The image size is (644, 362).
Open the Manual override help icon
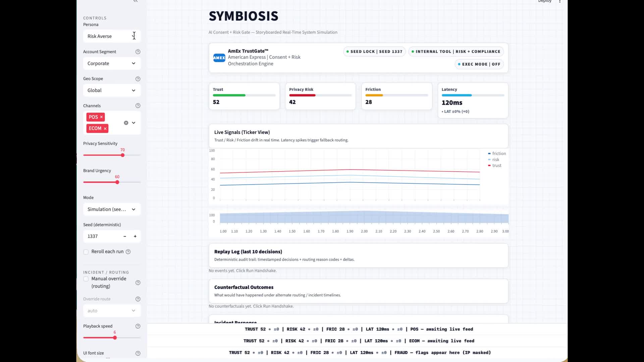point(138,283)
